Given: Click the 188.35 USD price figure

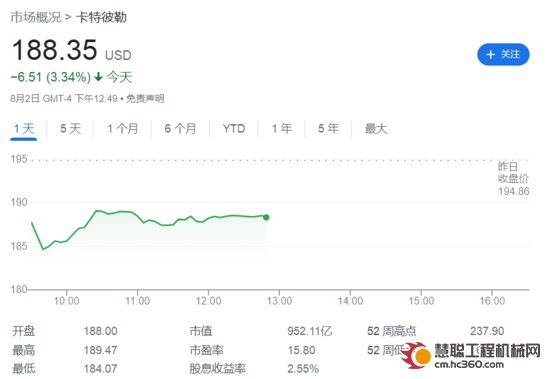Looking at the screenshot, I should click(x=72, y=50).
